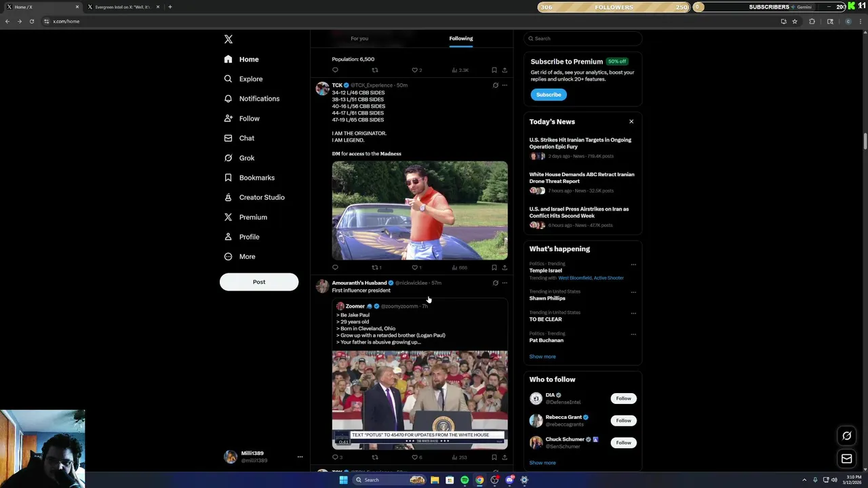Open the floating Messages button

(x=847, y=459)
